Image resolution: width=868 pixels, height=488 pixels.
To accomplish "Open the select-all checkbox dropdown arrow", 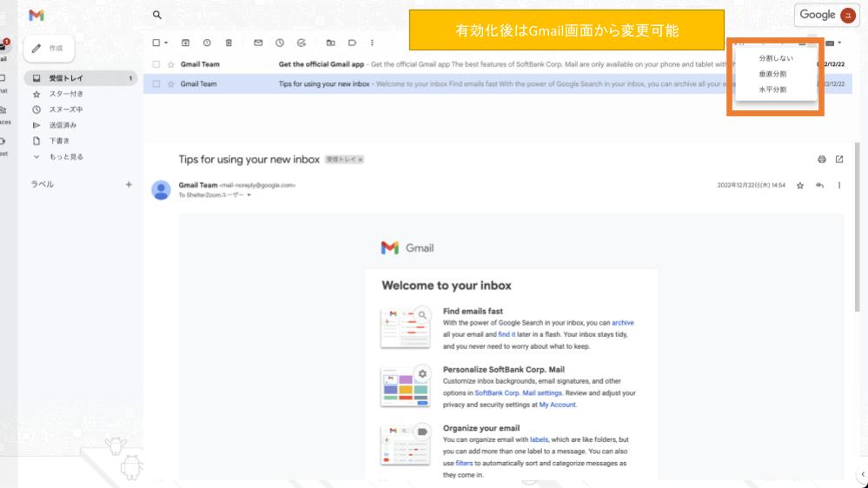I will point(166,43).
